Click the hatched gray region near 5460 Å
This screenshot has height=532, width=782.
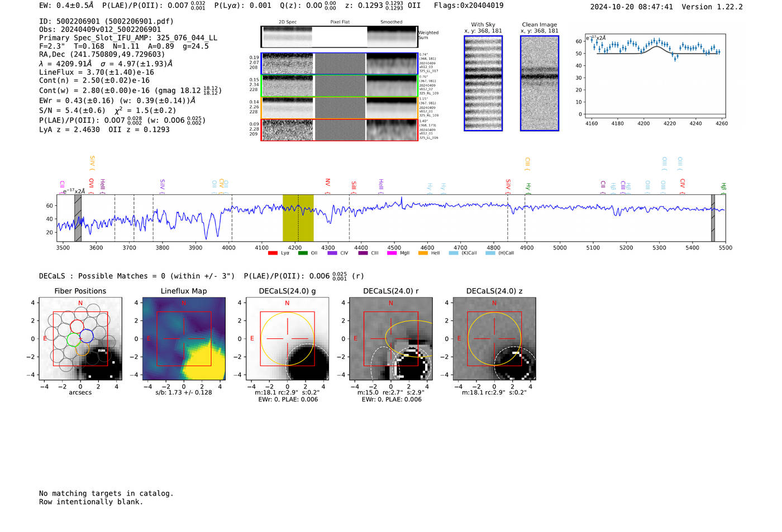pos(713,218)
